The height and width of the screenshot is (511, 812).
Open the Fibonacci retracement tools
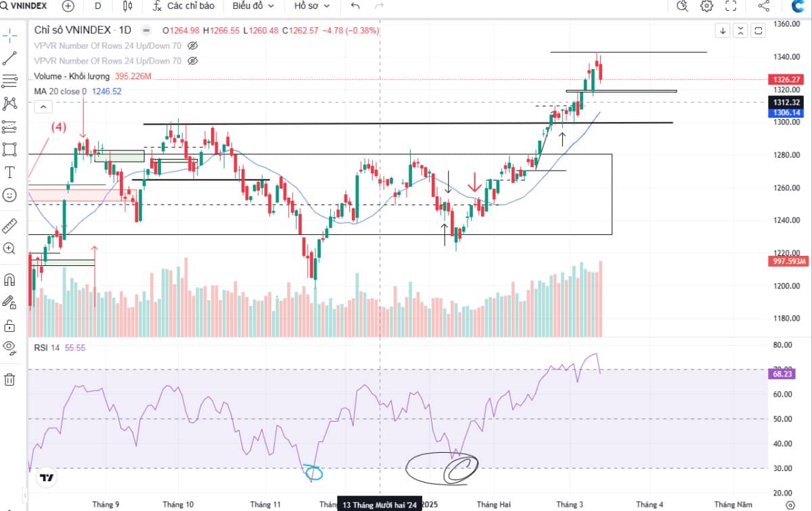(9, 81)
